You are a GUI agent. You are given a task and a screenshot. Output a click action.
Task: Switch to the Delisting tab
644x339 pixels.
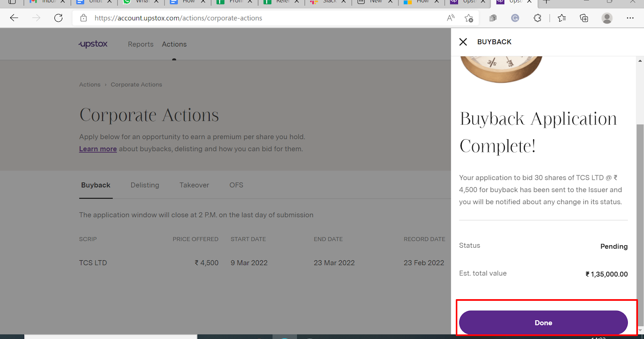point(145,185)
